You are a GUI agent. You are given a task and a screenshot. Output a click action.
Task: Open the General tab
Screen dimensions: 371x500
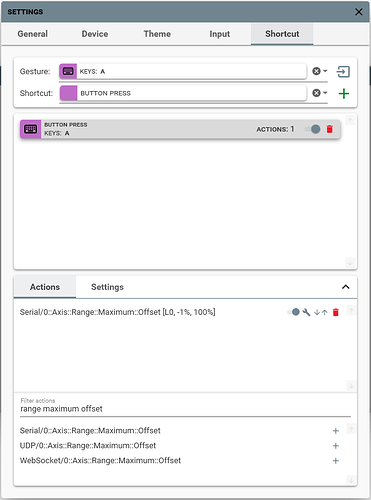[33, 34]
